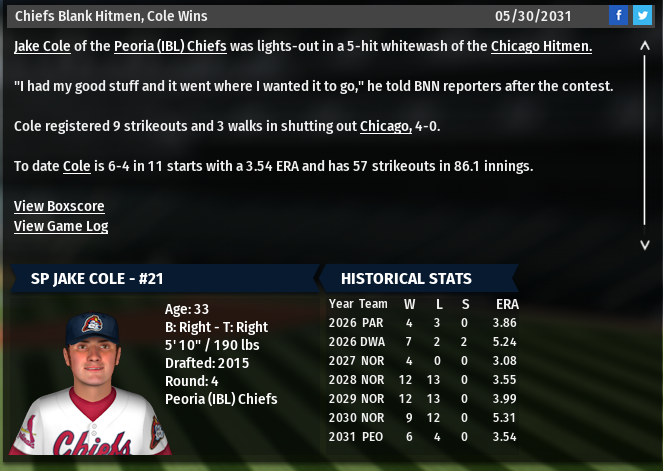Open the Peoria (IBL) Chiefs team link
The height and width of the screenshot is (471, 663).
tap(170, 46)
